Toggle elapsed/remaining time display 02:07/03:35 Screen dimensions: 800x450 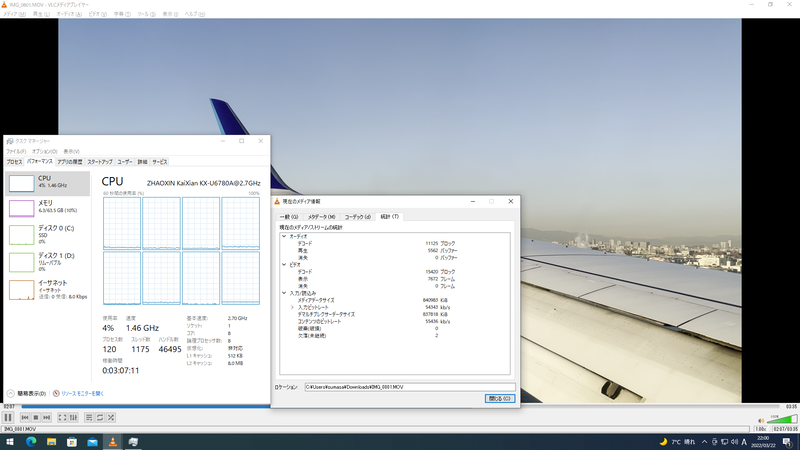pyautogui.click(x=785, y=429)
